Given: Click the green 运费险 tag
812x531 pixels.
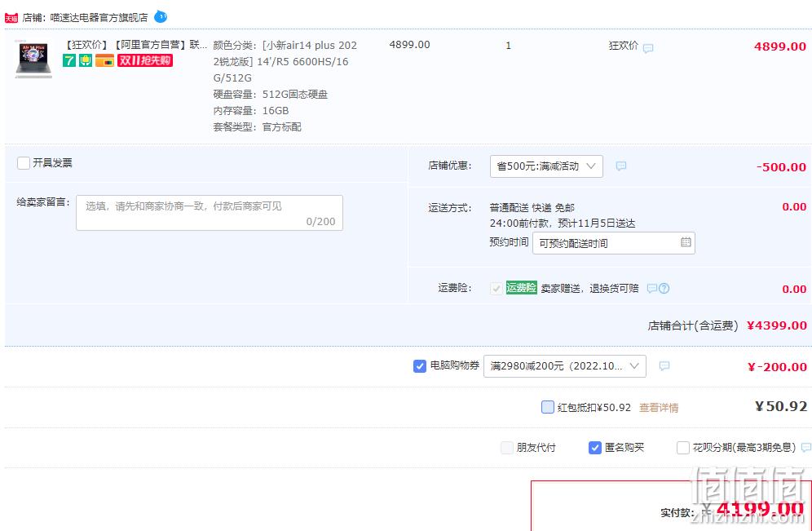Looking at the screenshot, I should click(521, 287).
